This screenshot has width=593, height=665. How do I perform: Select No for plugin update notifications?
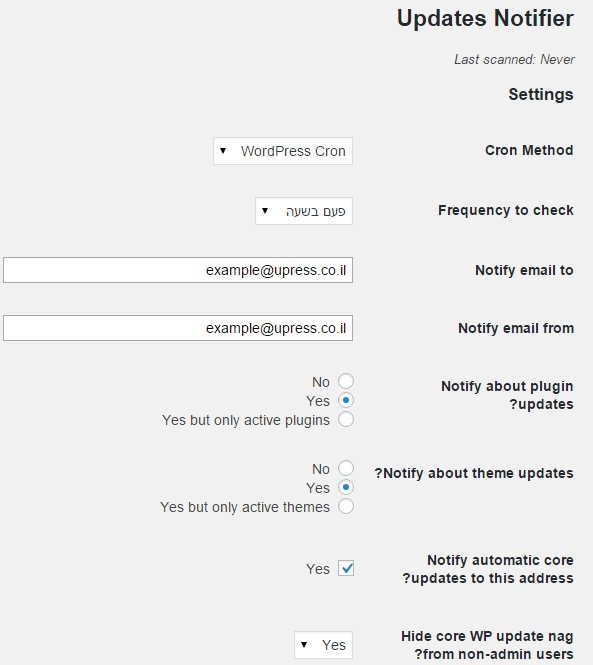[x=346, y=381]
